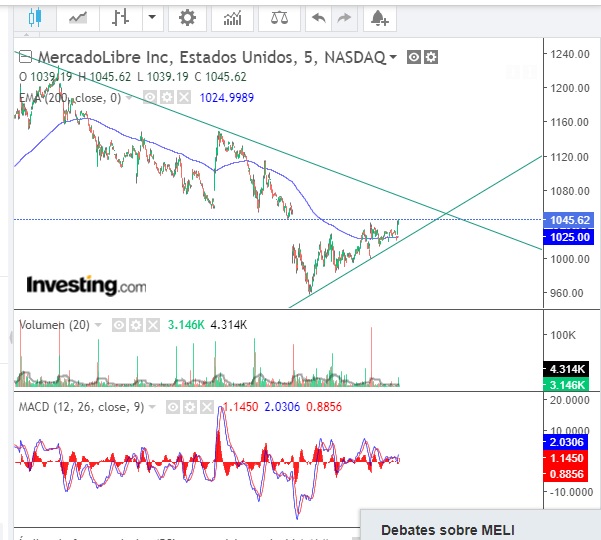
Task: Click the 2.0306 MACD axis label
Action: pos(566,442)
